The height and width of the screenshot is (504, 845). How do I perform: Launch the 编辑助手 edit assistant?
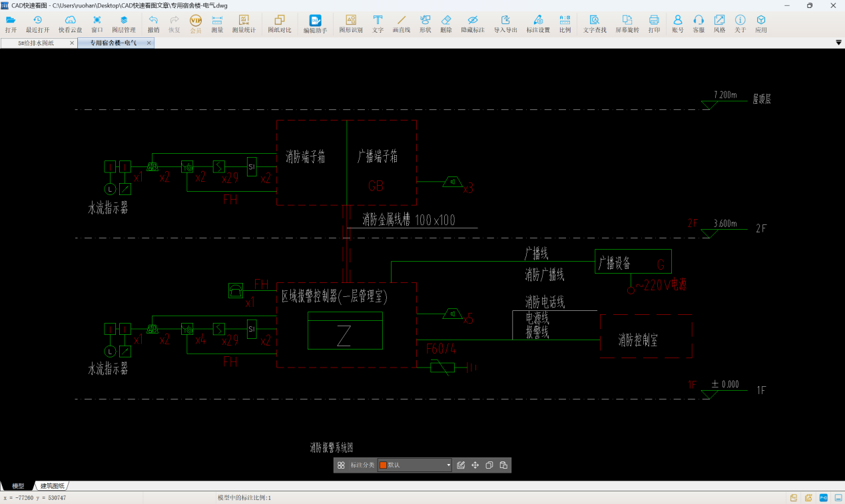pyautogui.click(x=315, y=24)
